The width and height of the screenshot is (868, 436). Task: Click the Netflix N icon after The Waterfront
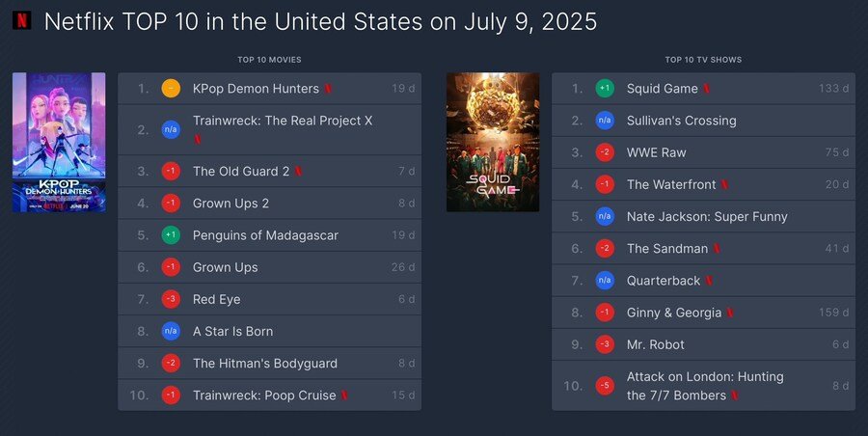pos(724,185)
